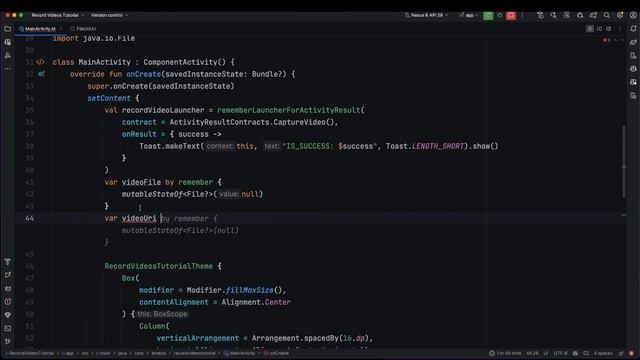
Task: Click the videoUri variable name
Action: (139, 218)
